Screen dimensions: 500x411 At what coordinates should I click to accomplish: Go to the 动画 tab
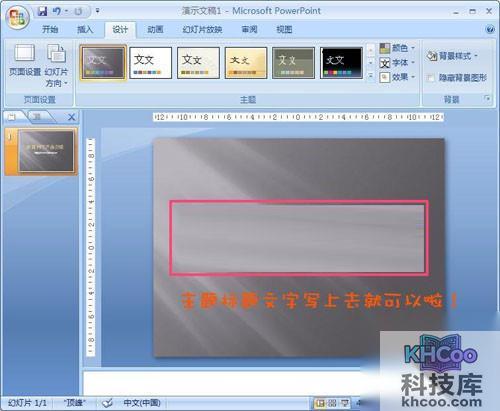coord(155,29)
